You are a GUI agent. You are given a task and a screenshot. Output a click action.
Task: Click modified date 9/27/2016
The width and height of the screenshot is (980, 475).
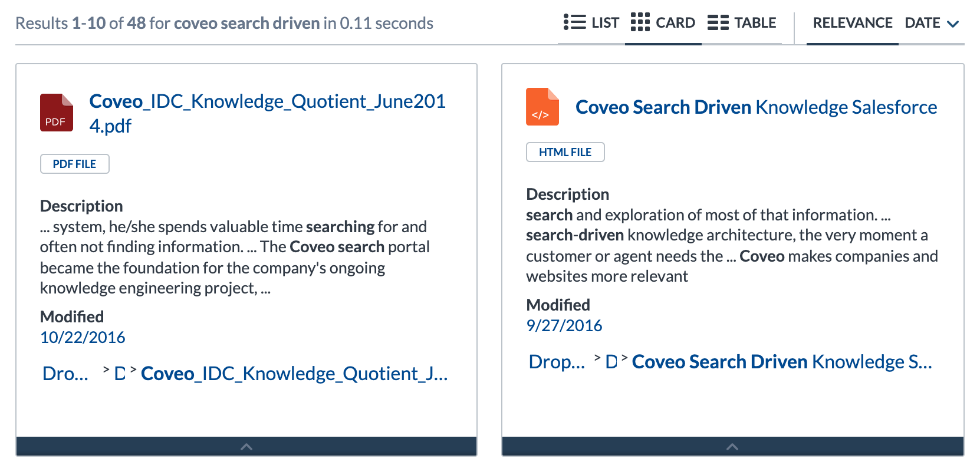pyautogui.click(x=564, y=325)
